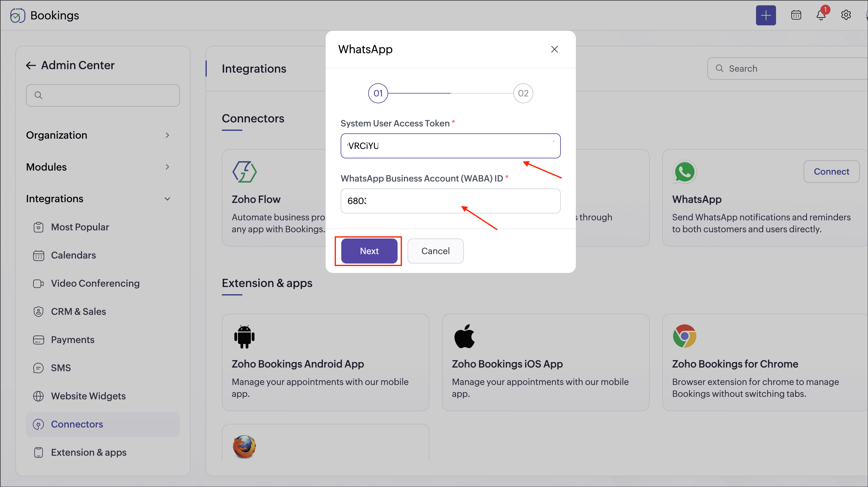This screenshot has width=868, height=487.
Task: Select Video Conferencing in sidebar
Action: pos(95,283)
